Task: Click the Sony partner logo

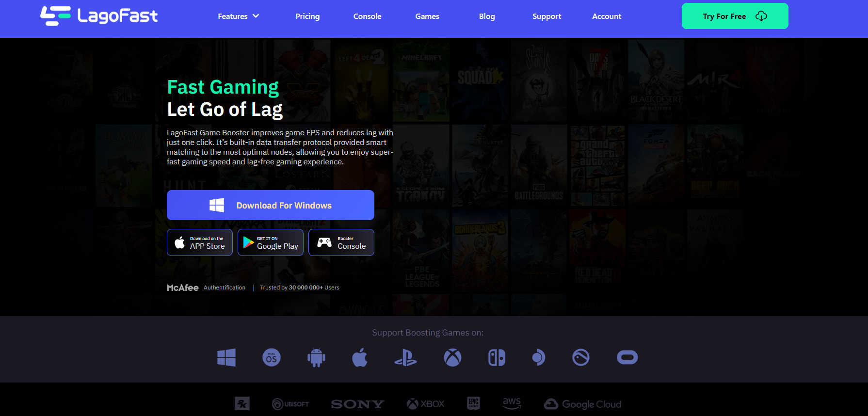Action: click(357, 404)
